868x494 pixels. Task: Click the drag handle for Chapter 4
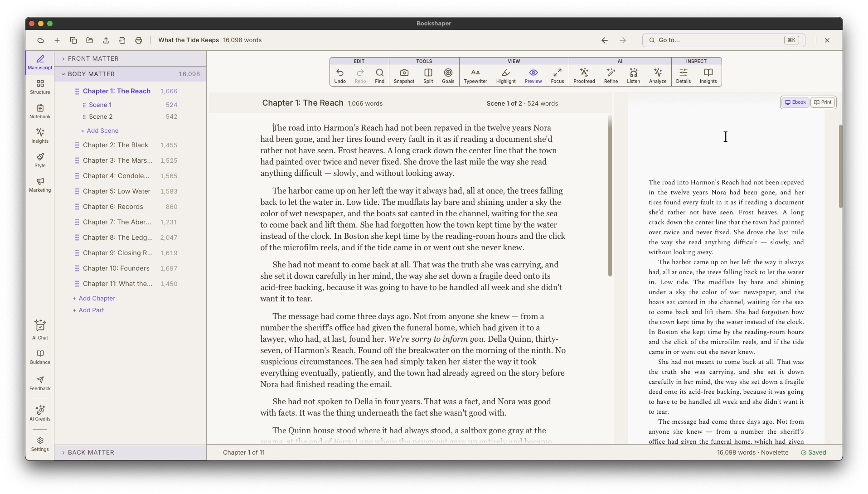pyautogui.click(x=77, y=176)
